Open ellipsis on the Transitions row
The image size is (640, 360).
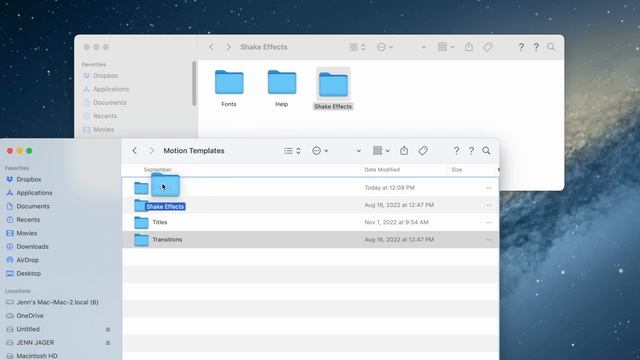point(489,240)
